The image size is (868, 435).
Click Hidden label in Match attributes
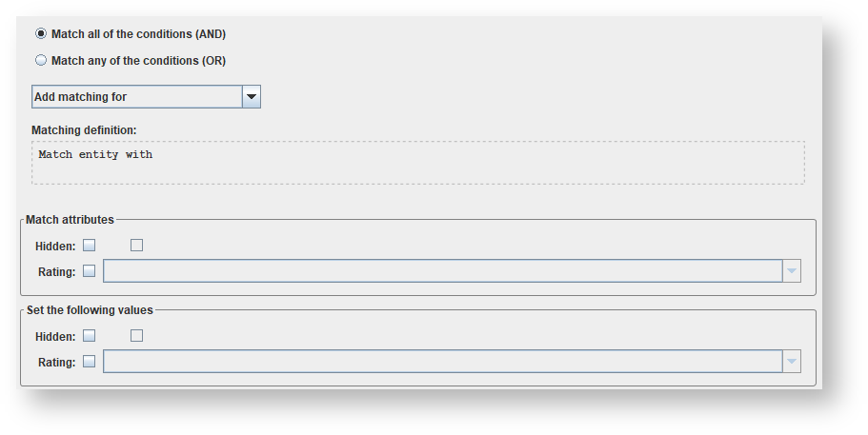55,246
